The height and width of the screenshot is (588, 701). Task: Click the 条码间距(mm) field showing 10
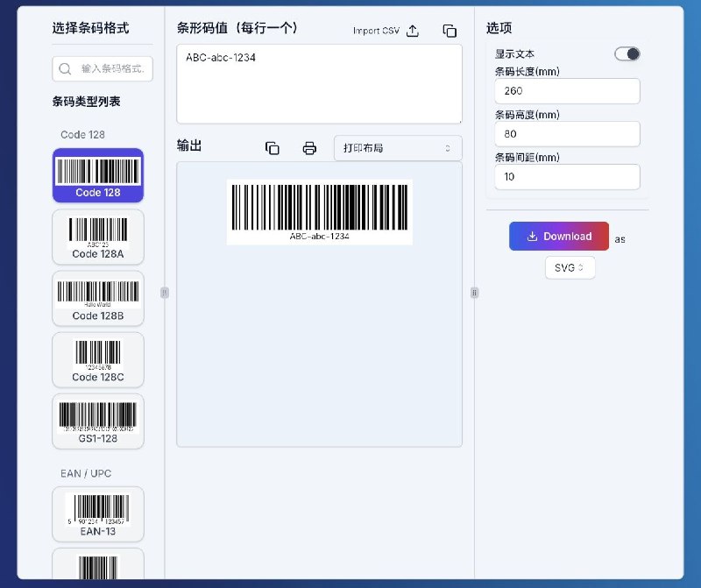pos(567,177)
